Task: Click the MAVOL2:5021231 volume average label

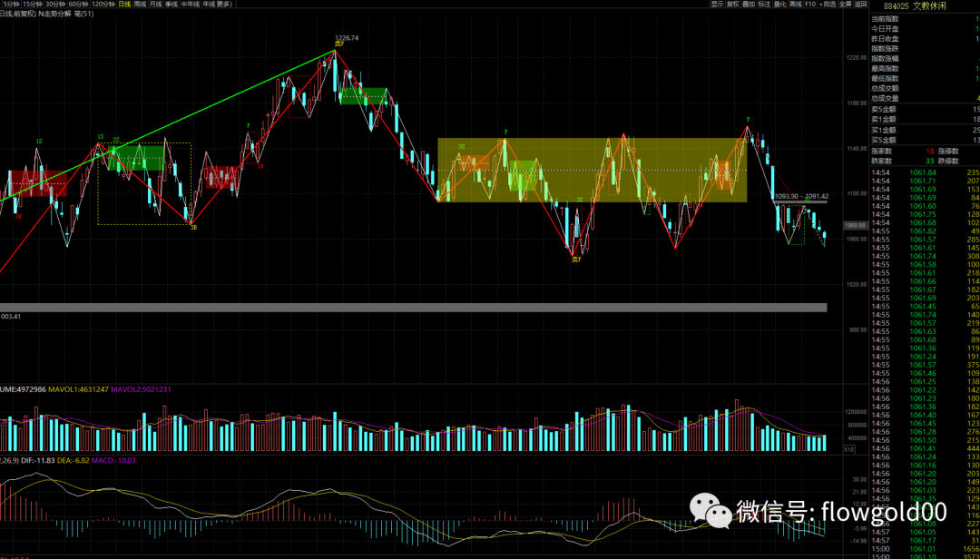Action: (142, 389)
